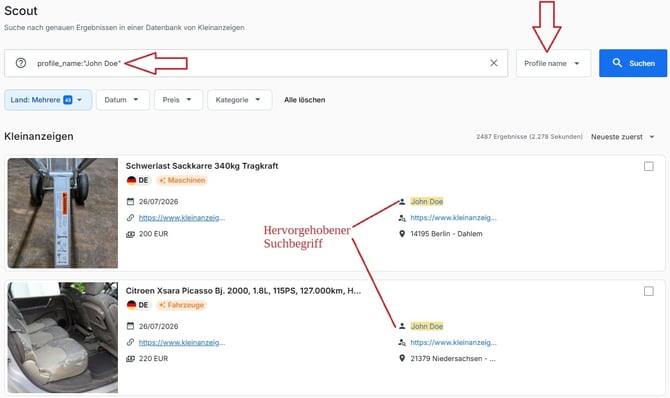Click the money price icon beside 200 EUR
Image resolution: width=670 pixels, height=398 pixels.
pyautogui.click(x=130, y=234)
